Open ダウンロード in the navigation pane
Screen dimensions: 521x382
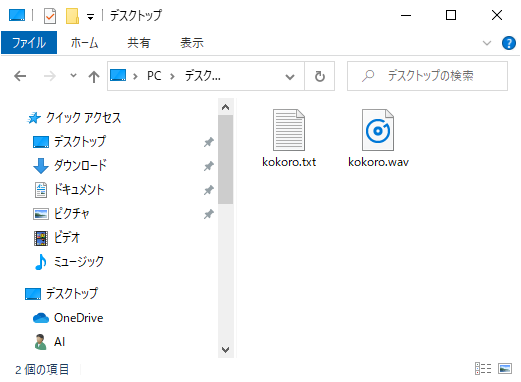click(x=80, y=165)
